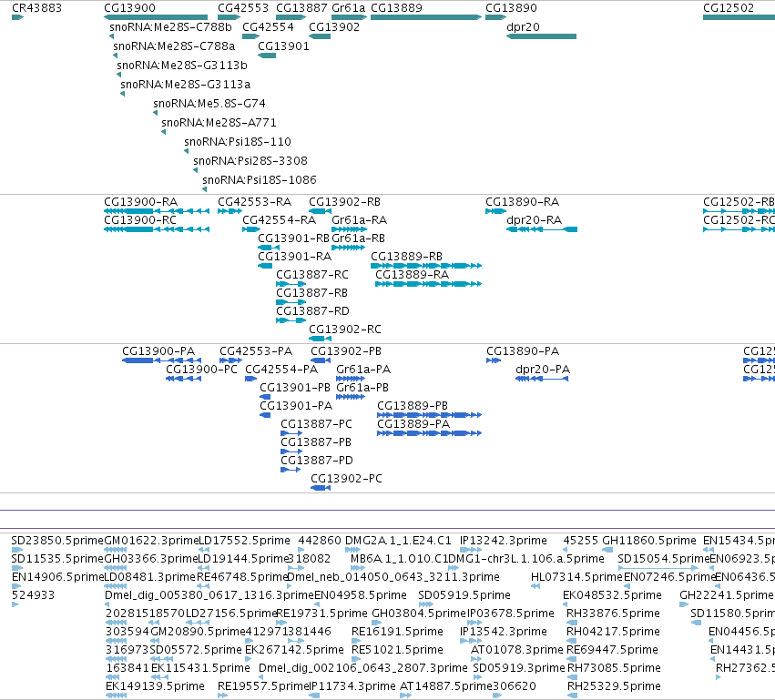Select snoRNA:Me28S-C788b feature label
This screenshot has width=775, height=700.
[x=170, y=27]
